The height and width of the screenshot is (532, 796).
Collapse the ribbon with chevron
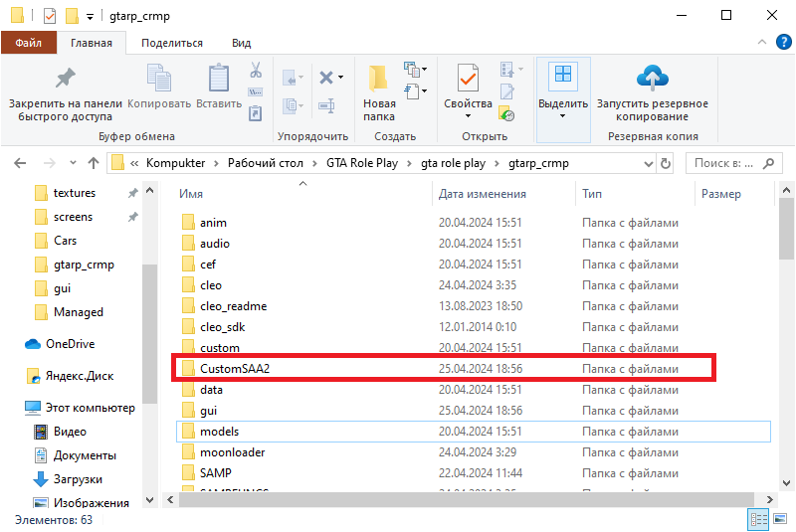click(761, 42)
